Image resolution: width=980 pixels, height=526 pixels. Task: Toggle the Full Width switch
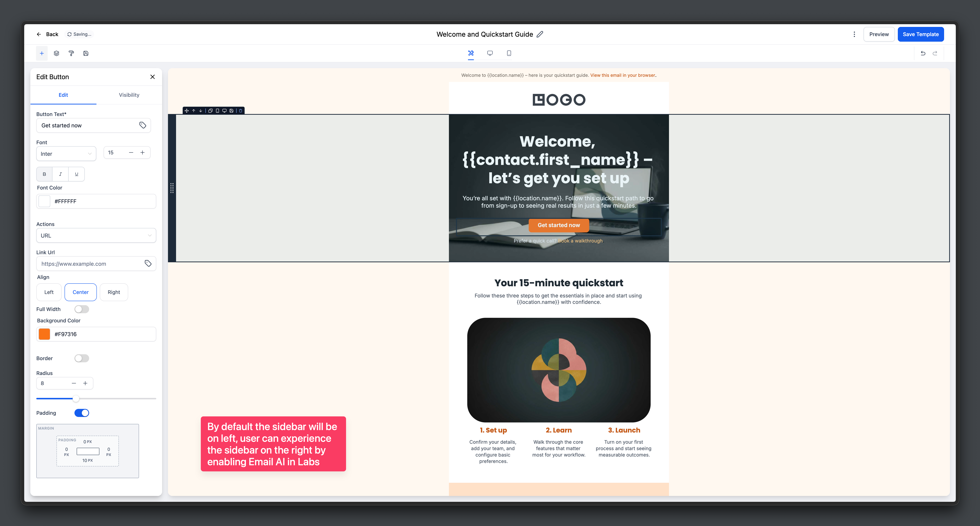(82, 309)
